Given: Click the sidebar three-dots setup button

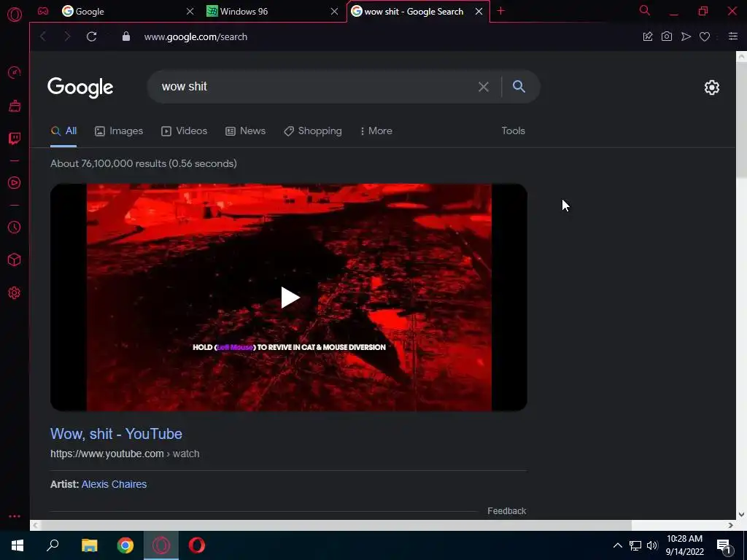Looking at the screenshot, I should (15, 516).
